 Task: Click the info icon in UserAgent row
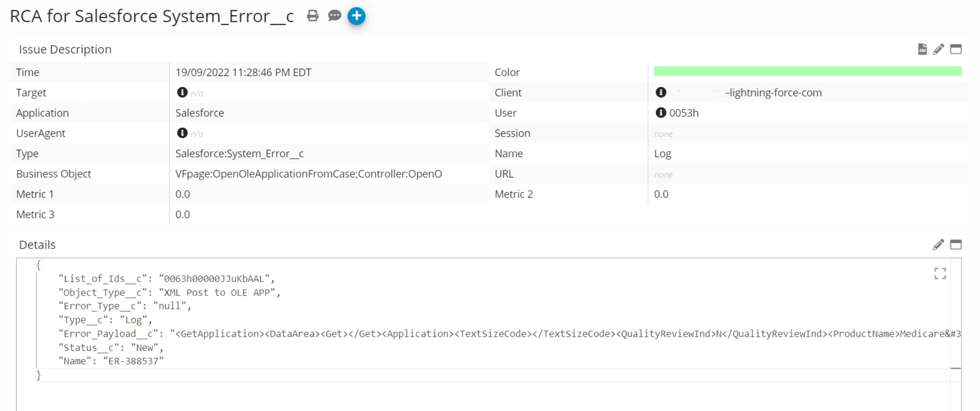pyautogui.click(x=182, y=133)
